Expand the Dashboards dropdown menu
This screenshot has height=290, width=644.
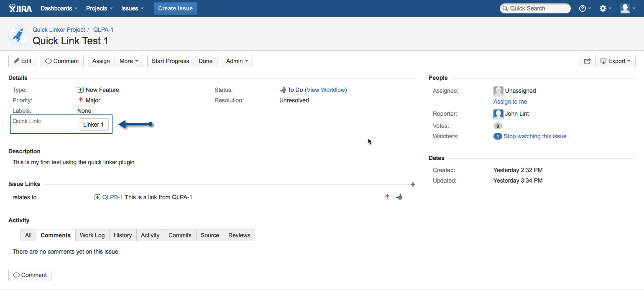coord(59,8)
